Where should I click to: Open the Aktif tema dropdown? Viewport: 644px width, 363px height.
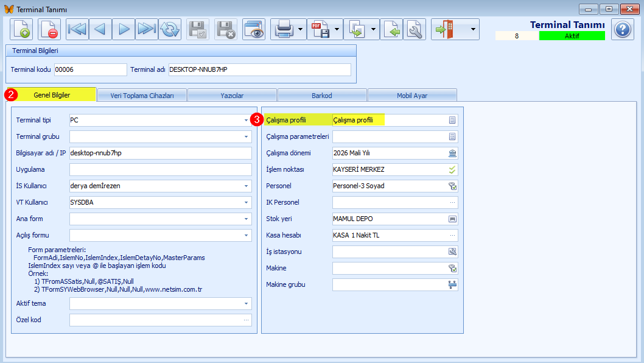pyautogui.click(x=246, y=303)
